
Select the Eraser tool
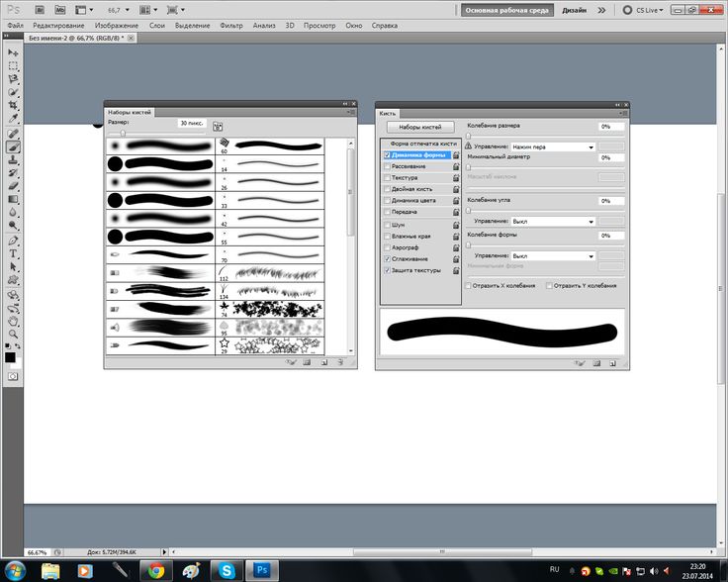point(13,186)
